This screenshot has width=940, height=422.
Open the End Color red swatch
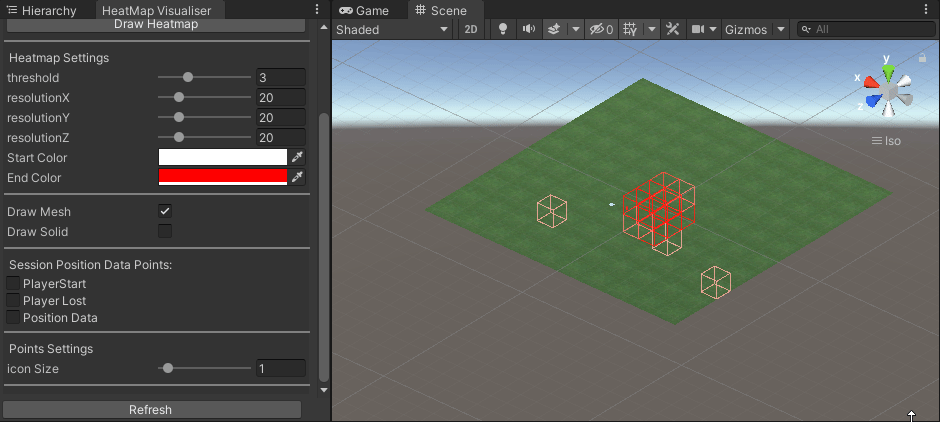click(x=223, y=177)
